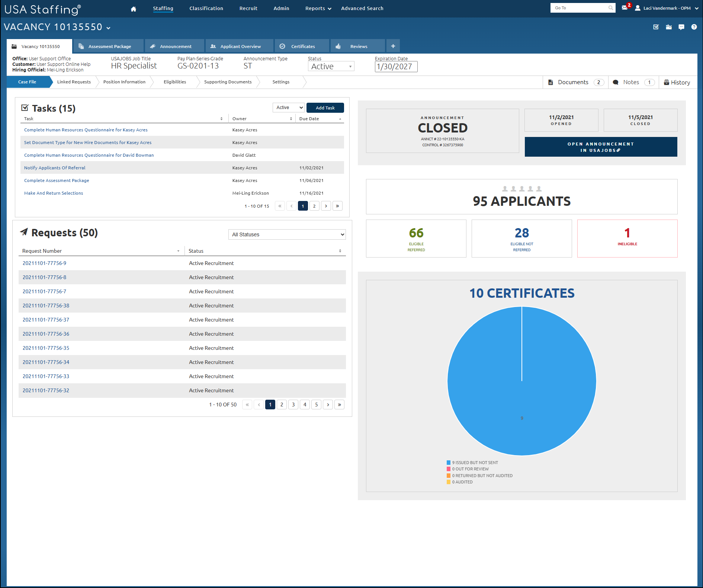Click the blue Issued But Not Sent legend swatch
Screen dimensions: 703x588
click(x=449, y=463)
